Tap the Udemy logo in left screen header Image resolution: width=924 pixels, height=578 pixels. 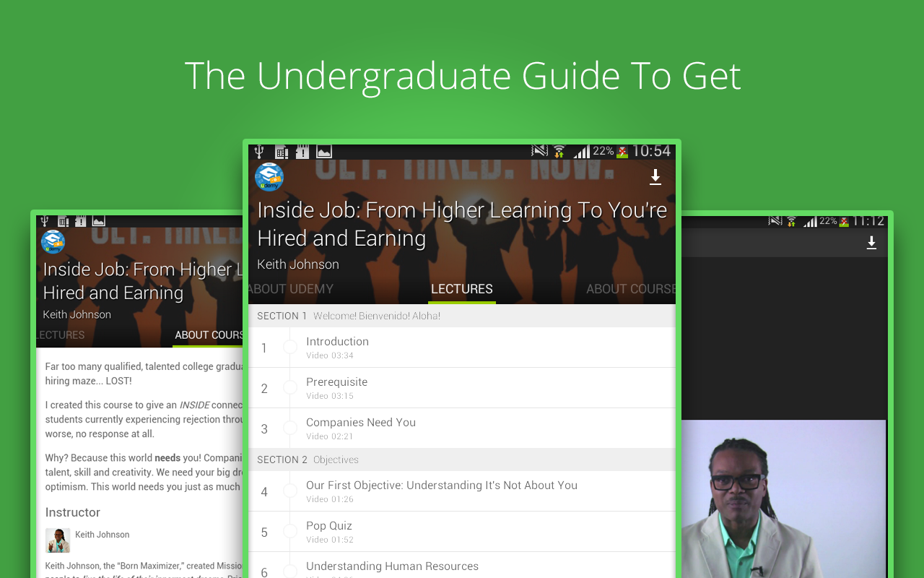point(53,242)
